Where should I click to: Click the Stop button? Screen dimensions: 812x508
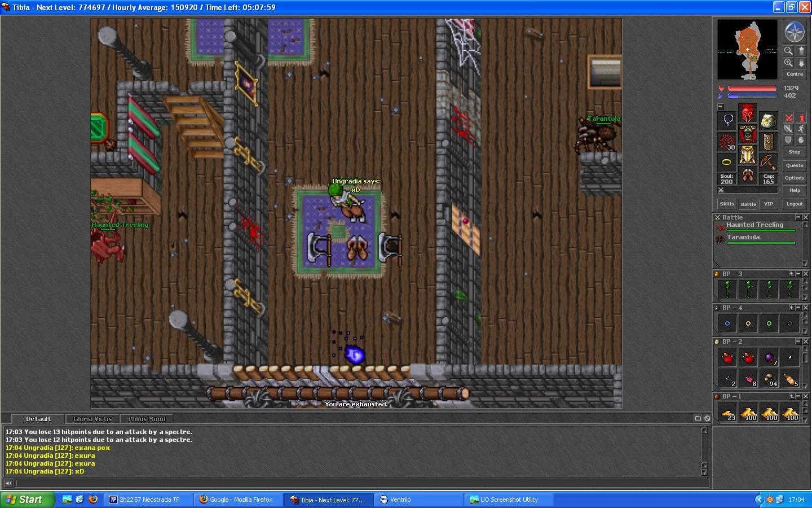coord(795,152)
